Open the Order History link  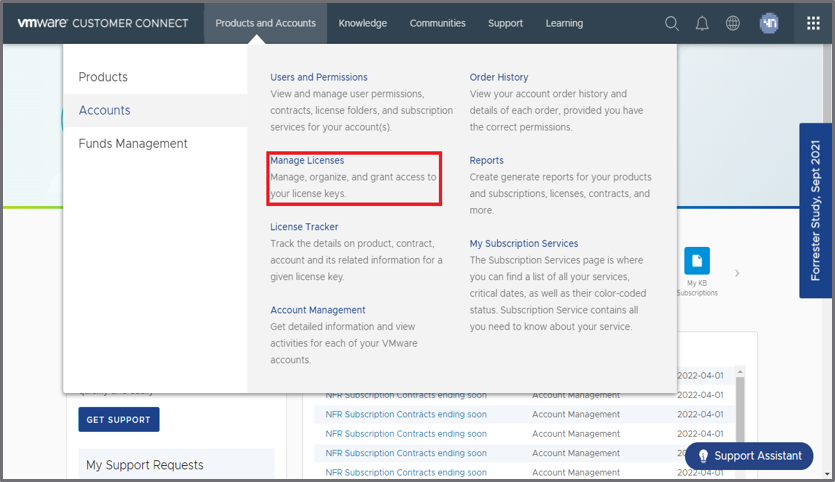click(498, 77)
